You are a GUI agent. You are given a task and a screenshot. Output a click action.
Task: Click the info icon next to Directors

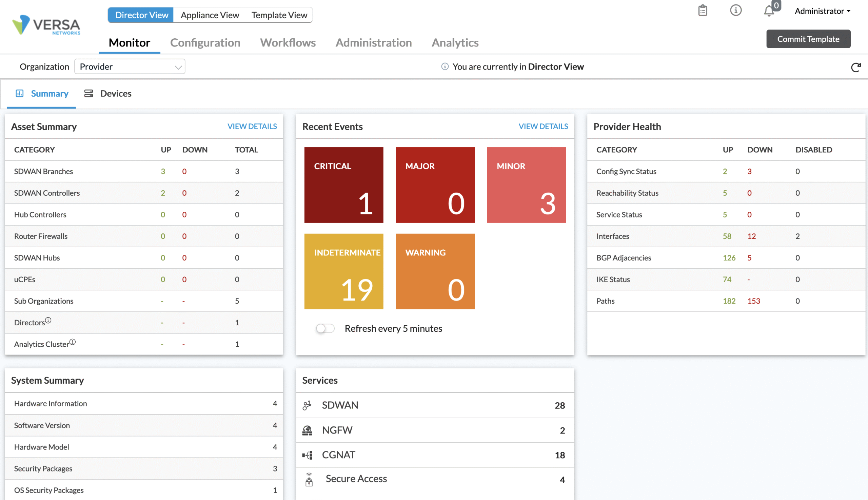click(48, 320)
